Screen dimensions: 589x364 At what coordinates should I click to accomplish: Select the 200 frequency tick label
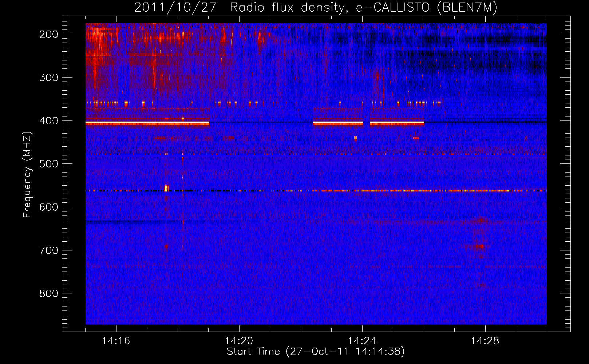[x=48, y=34]
